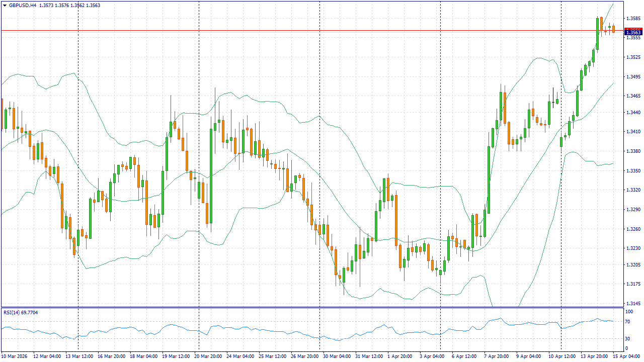Click the blue 1.3563 current price label

pyautogui.click(x=633, y=33)
